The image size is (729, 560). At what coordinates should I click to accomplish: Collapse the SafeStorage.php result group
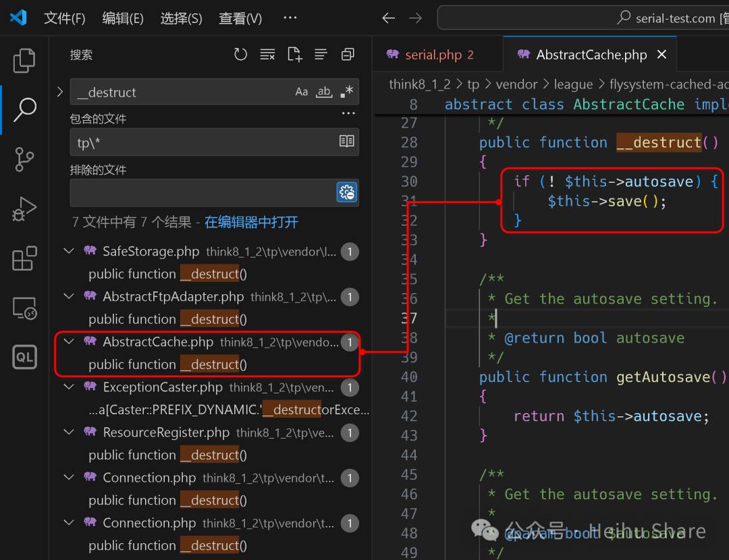pos(69,251)
